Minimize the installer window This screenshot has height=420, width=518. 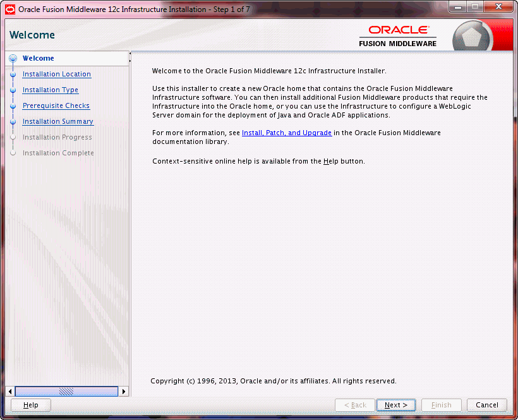point(458,7)
